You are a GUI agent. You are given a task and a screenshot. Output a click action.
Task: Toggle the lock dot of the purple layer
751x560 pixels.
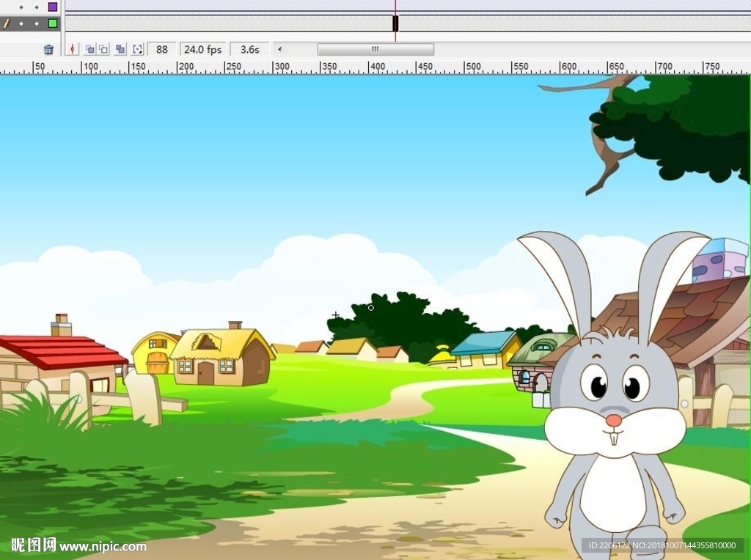(37, 7)
